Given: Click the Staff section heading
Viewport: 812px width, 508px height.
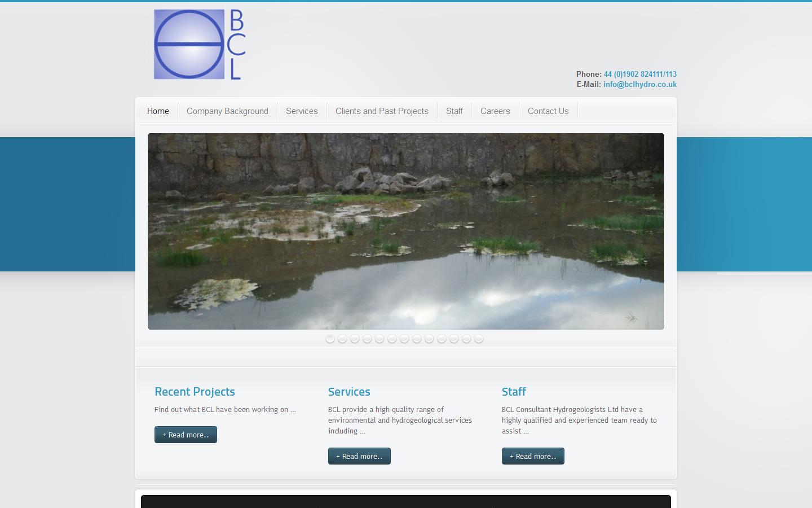Looking at the screenshot, I should [514, 392].
